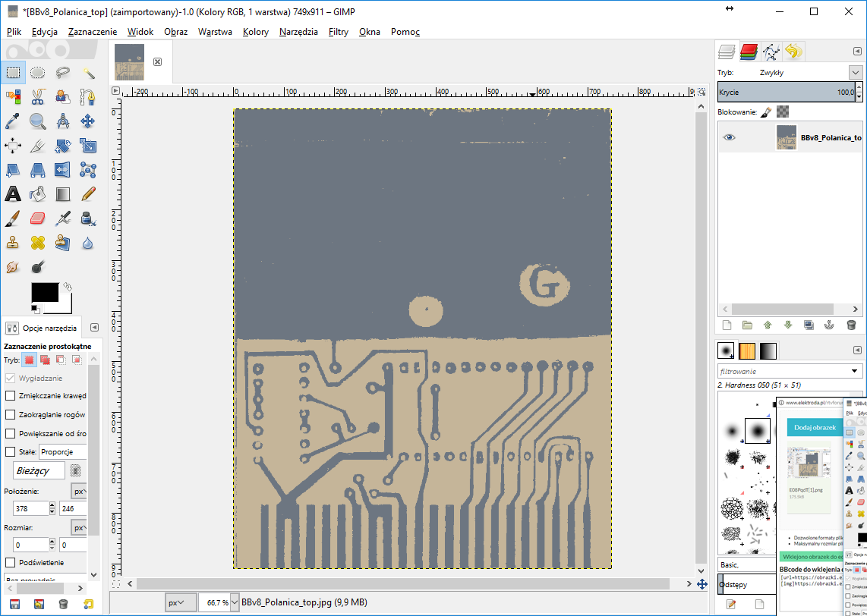The width and height of the screenshot is (867, 616).
Task: Toggle the lock alpha channel icon
Action: click(x=783, y=112)
